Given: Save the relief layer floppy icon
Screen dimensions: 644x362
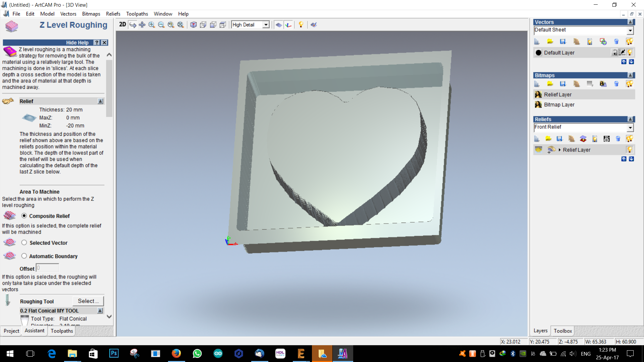Looking at the screenshot, I should [x=559, y=139].
